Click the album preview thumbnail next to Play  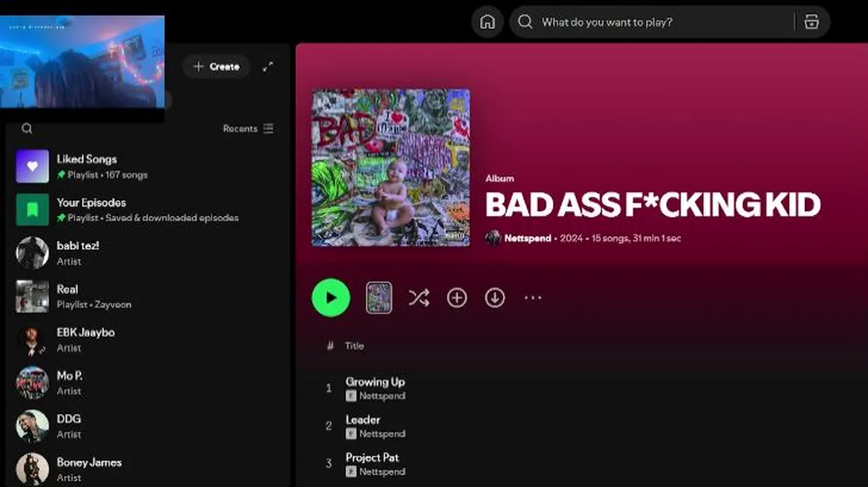[x=379, y=298]
